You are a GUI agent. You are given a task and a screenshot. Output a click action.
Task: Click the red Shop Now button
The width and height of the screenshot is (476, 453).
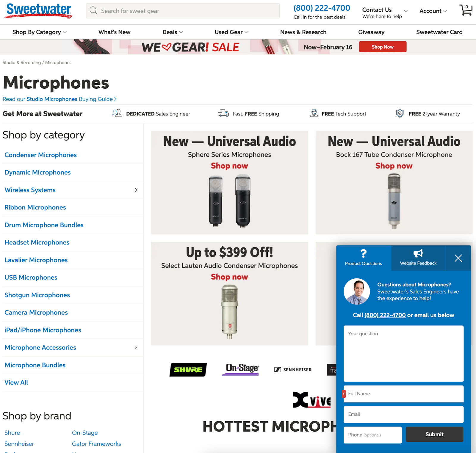383,47
